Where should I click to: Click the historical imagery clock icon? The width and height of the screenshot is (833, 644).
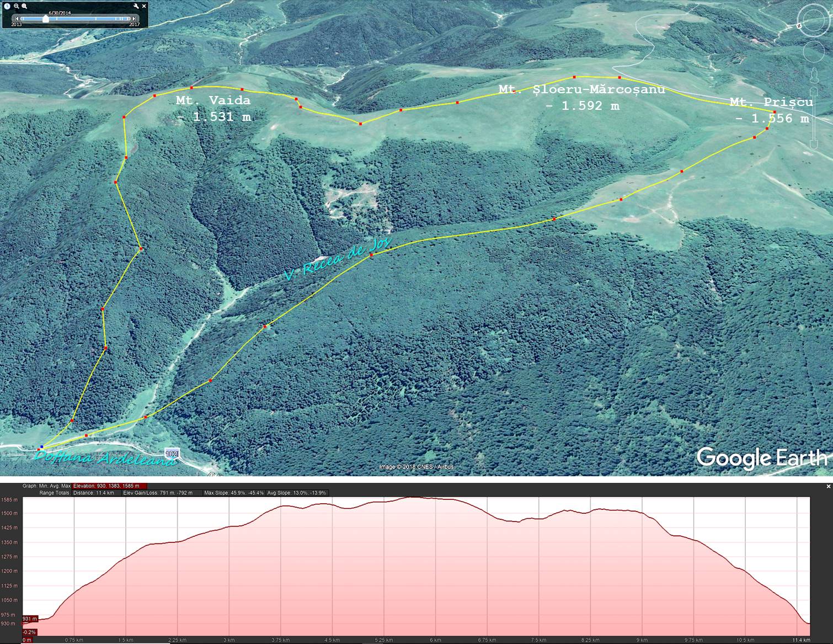click(7, 6)
